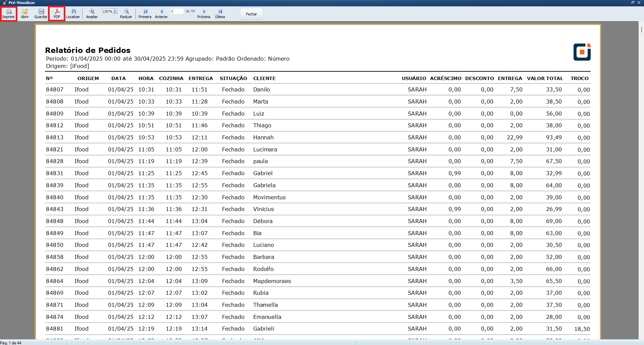This screenshot has width=644, height=345.
Task: Open Localizar search binoculars
Action: (73, 13)
